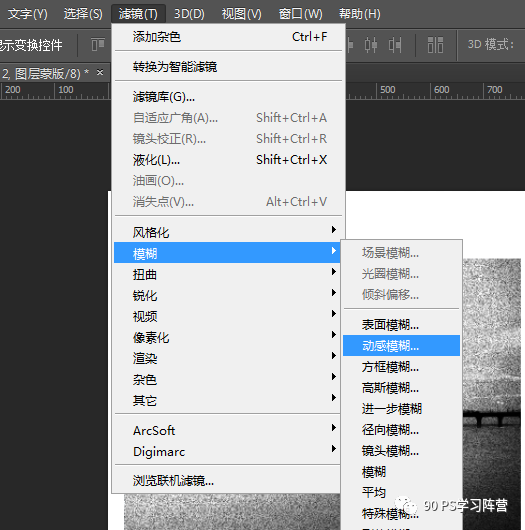525x530 pixels.
Task: Open 滤镜库(G)... filter gallery
Action: tap(228, 97)
